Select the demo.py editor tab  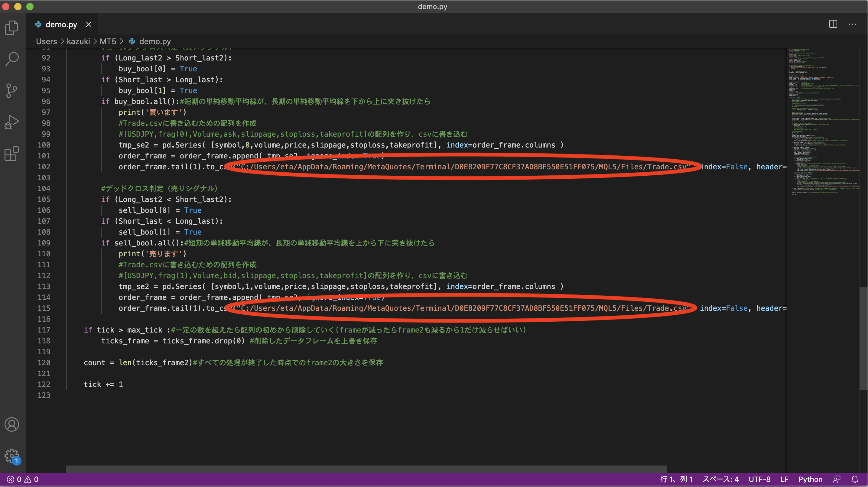[61, 24]
